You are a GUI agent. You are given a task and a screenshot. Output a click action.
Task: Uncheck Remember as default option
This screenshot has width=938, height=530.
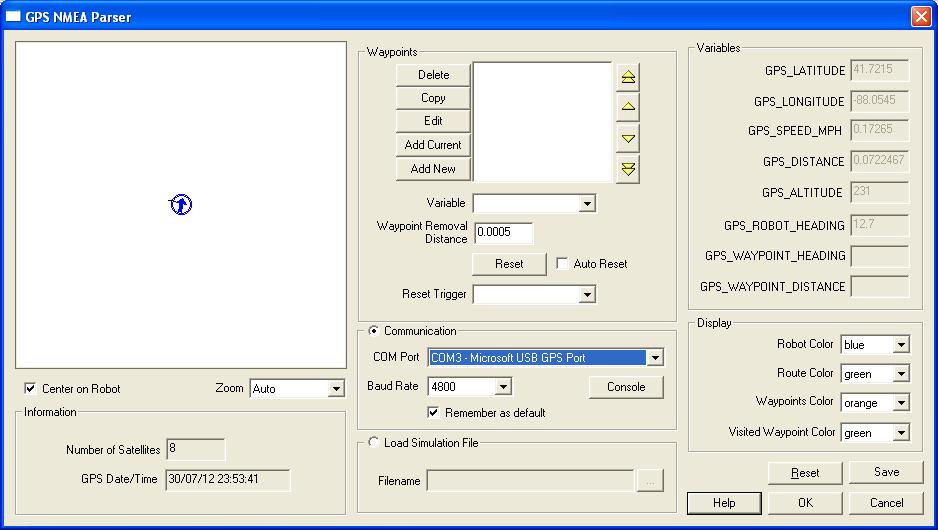click(x=434, y=412)
